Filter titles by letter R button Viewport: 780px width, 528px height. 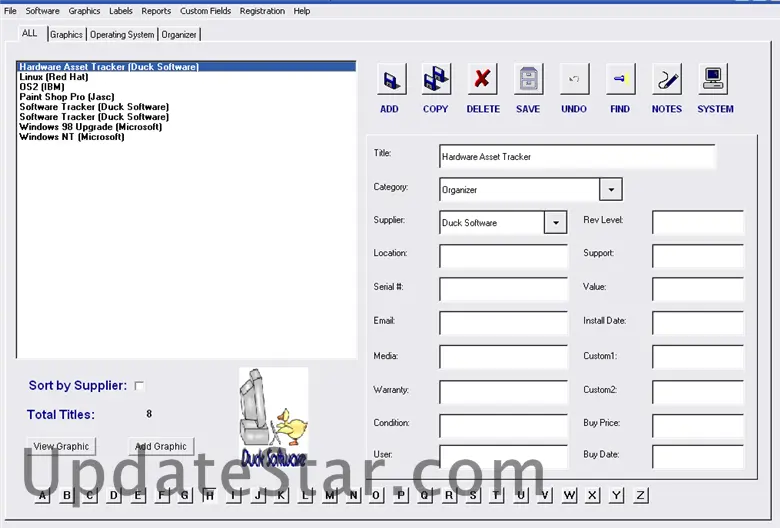click(x=449, y=495)
